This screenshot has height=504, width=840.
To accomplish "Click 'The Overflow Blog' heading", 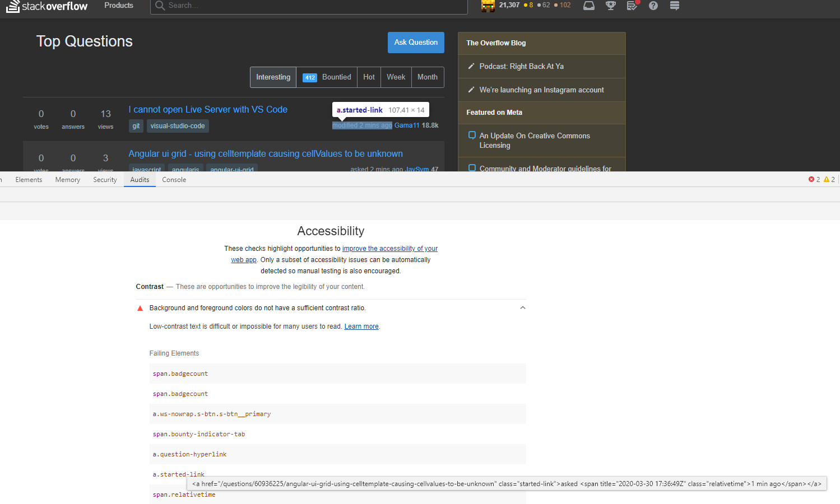I will click(x=496, y=43).
